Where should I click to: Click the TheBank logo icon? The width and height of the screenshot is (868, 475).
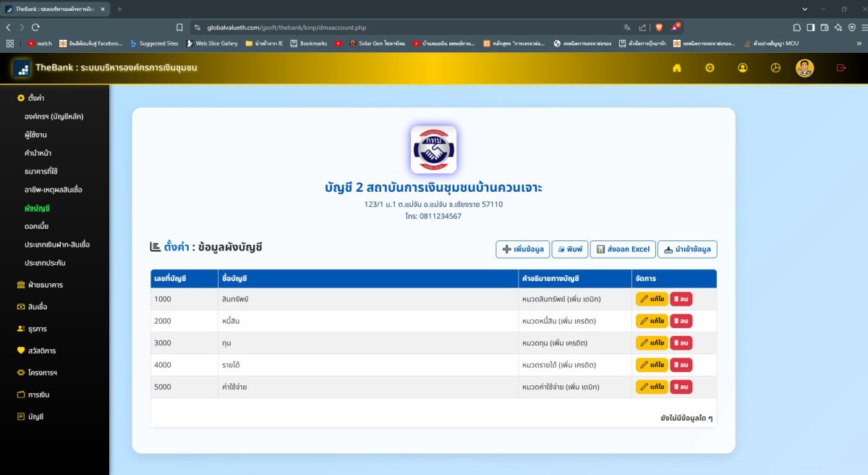(22, 68)
